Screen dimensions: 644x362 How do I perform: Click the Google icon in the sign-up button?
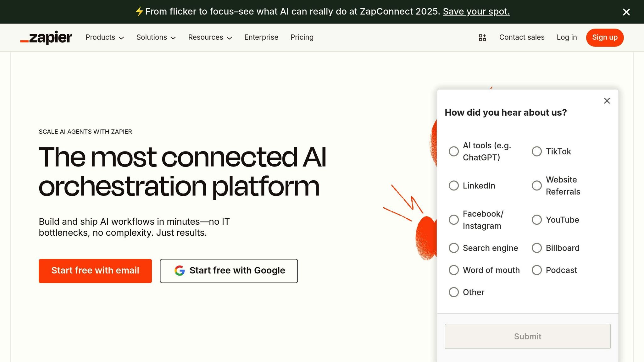[x=179, y=271]
